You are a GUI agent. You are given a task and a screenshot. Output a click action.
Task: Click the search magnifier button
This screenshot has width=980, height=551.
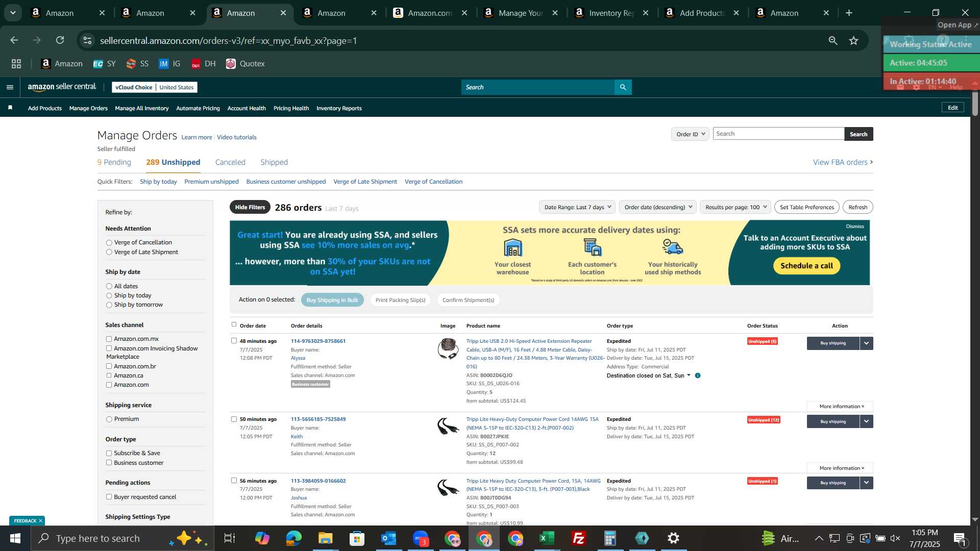click(623, 87)
